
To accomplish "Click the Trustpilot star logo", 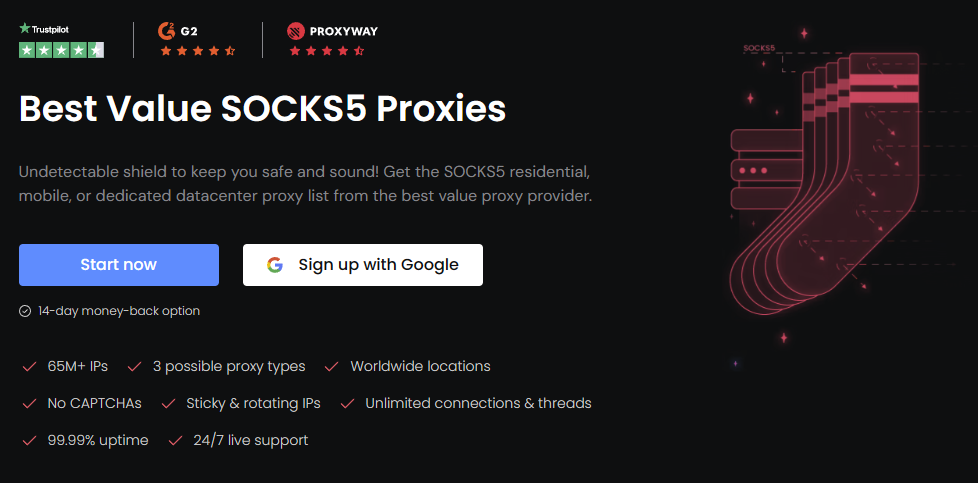I will (x=25, y=29).
